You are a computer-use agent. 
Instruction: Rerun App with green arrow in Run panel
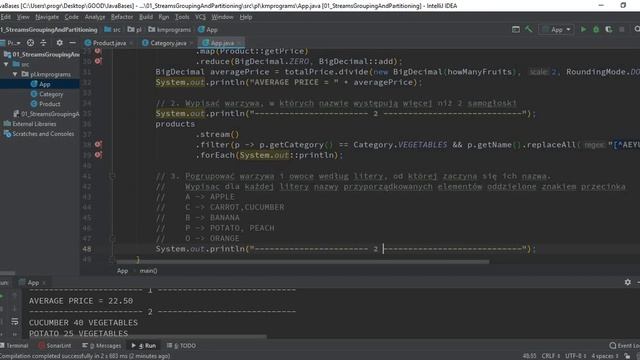[x=2, y=296]
